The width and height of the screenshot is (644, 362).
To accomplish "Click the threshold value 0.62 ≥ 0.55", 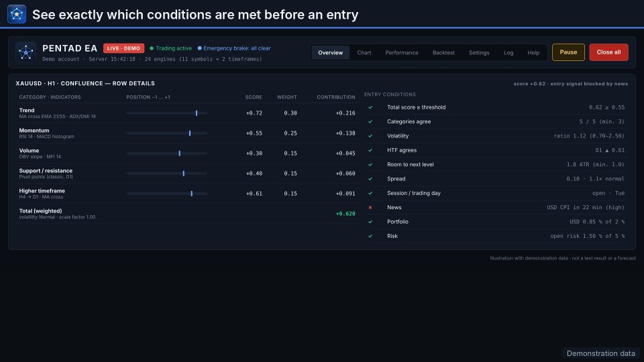I will (x=606, y=107).
